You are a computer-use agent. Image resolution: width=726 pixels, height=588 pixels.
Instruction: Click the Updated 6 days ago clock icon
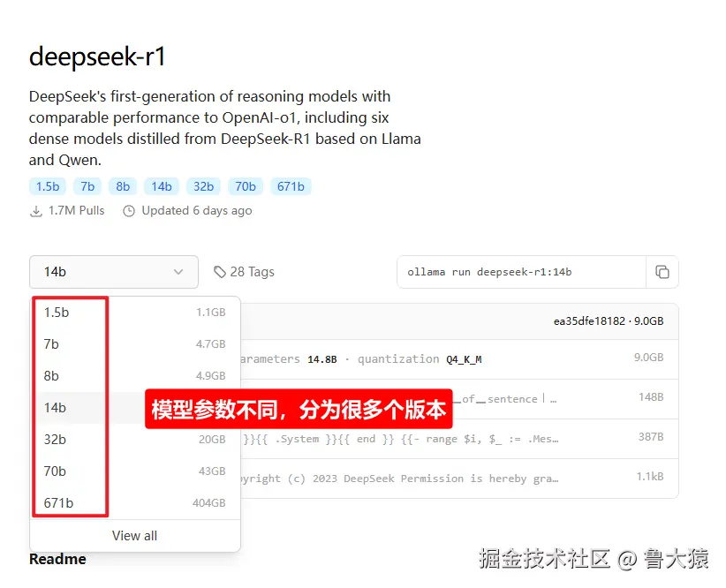click(129, 211)
